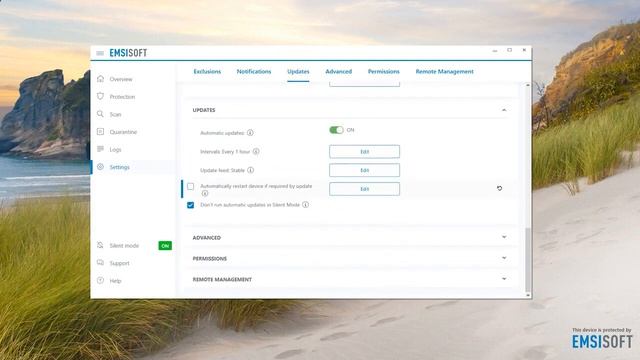Open the Help question icon

100,280
